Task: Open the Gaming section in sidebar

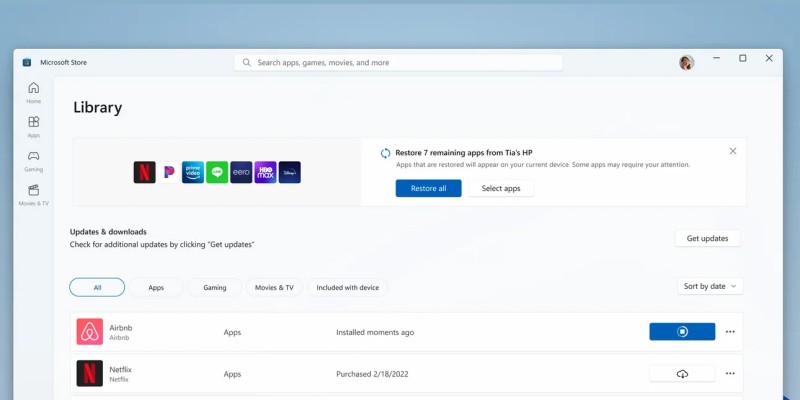Action: coord(34,161)
